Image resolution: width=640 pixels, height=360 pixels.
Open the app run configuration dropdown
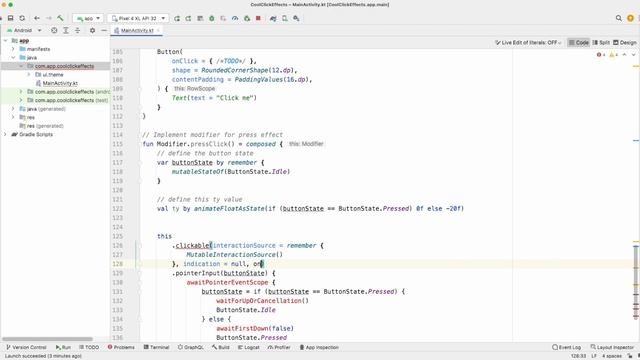(88, 18)
